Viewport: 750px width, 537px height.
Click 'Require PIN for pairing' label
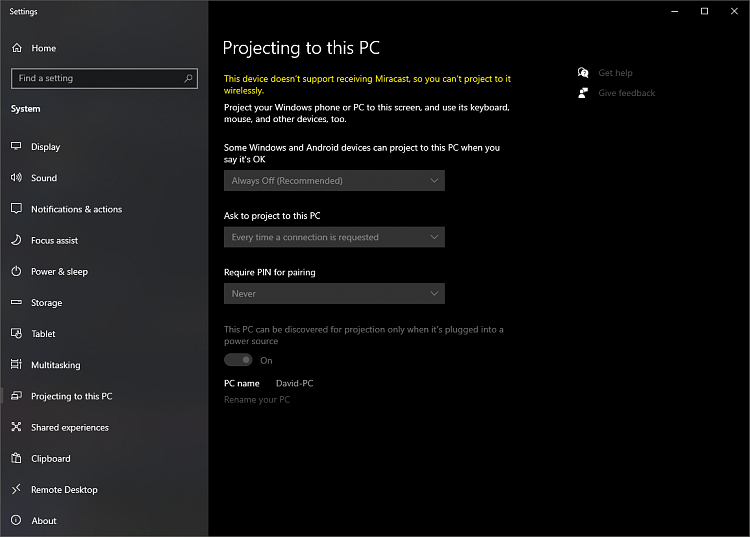click(270, 272)
